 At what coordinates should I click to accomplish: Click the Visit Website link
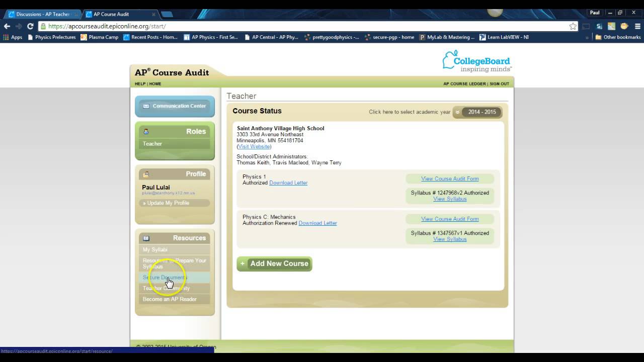[254, 147]
